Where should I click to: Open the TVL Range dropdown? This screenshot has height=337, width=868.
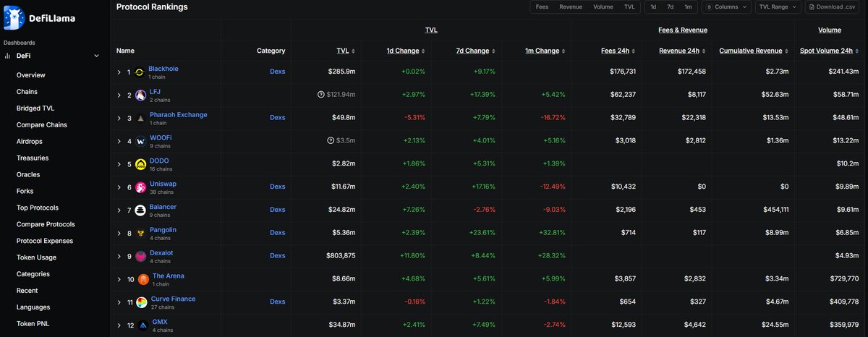(778, 7)
